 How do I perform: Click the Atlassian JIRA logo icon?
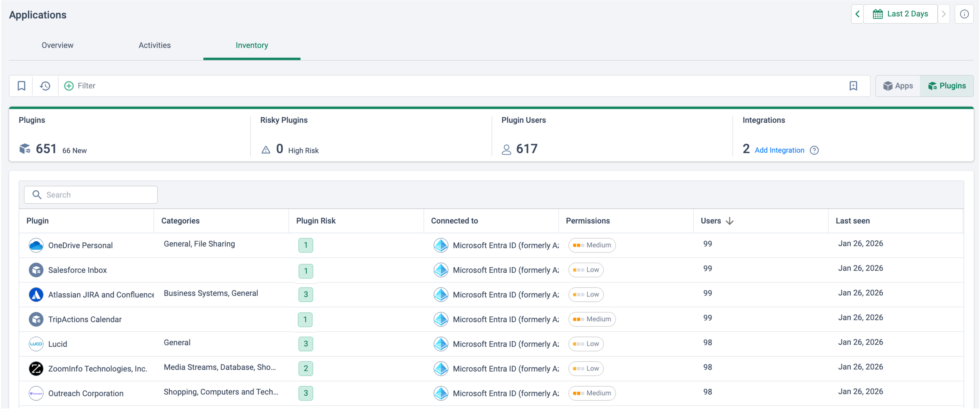[36, 295]
